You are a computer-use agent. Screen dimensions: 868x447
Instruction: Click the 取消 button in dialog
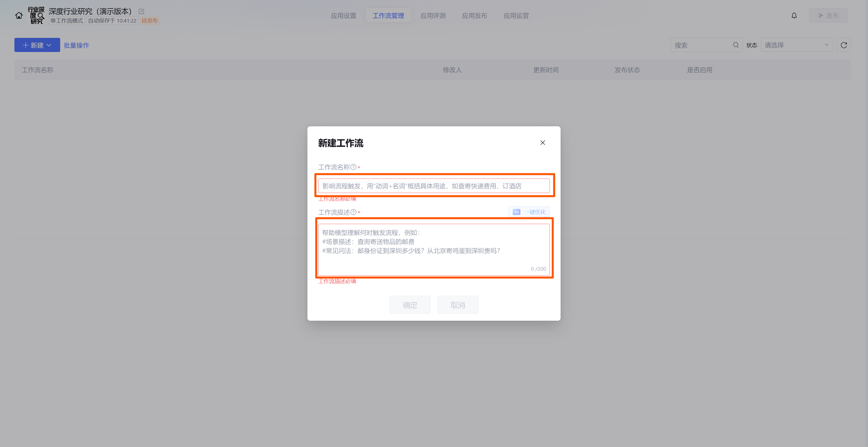tap(457, 305)
